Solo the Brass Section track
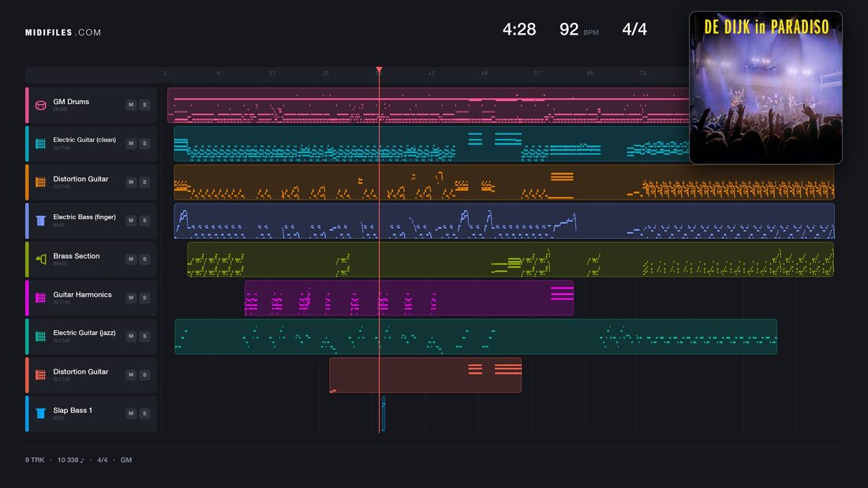Viewport: 868px width, 488px height. (144, 259)
